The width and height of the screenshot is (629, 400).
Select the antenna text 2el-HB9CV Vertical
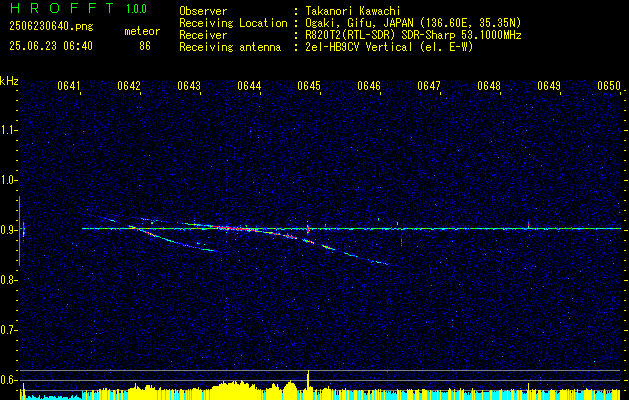click(359, 47)
